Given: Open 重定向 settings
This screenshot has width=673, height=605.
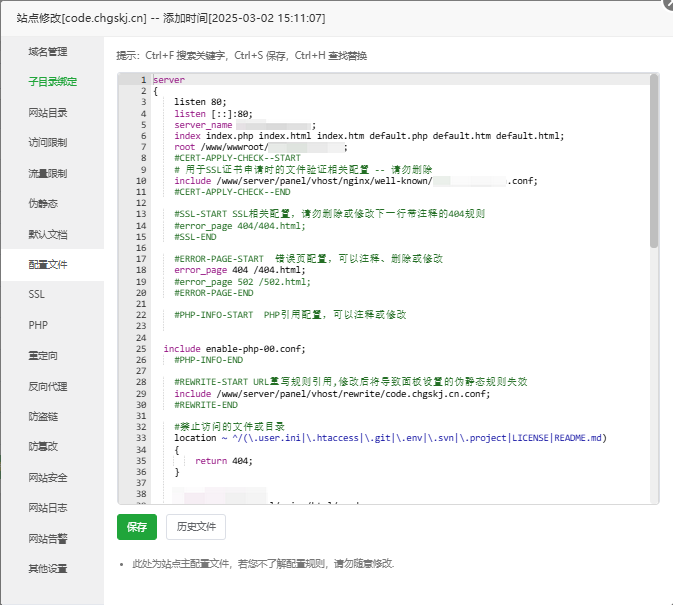Looking at the screenshot, I should tap(42, 355).
